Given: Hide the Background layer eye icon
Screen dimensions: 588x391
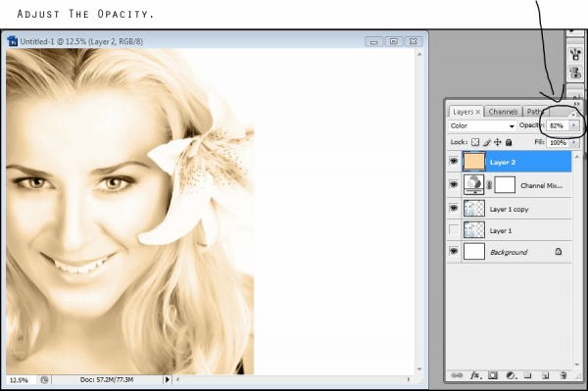Looking at the screenshot, I should [x=454, y=251].
